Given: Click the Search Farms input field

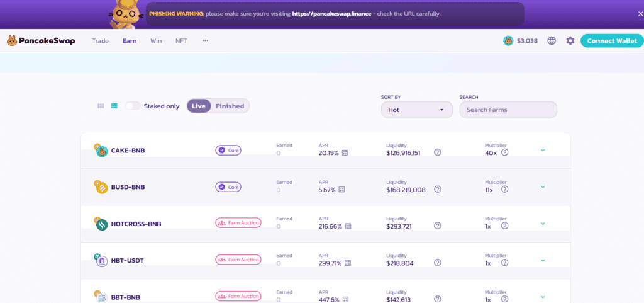Looking at the screenshot, I should tap(508, 110).
